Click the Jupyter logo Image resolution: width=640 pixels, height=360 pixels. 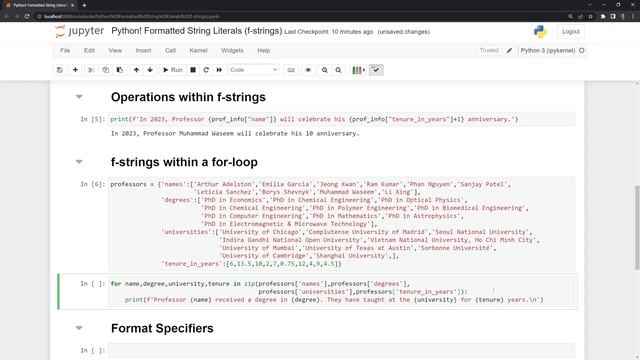[x=80, y=31]
